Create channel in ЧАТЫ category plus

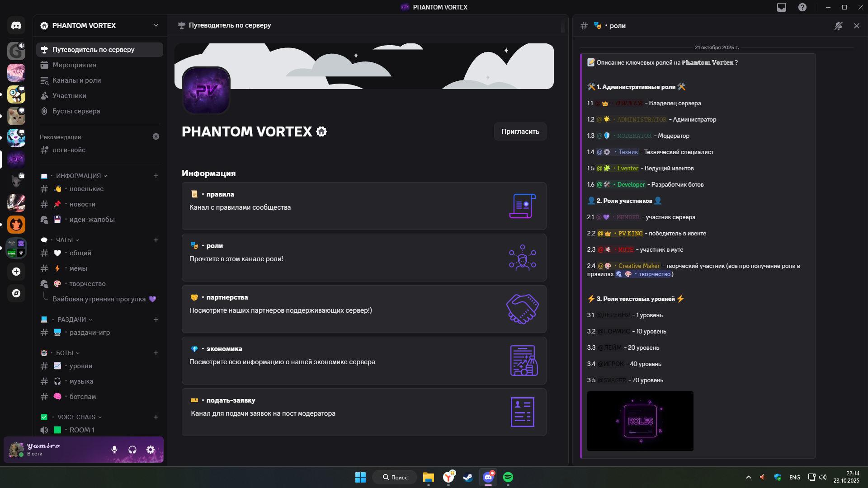[x=156, y=240]
